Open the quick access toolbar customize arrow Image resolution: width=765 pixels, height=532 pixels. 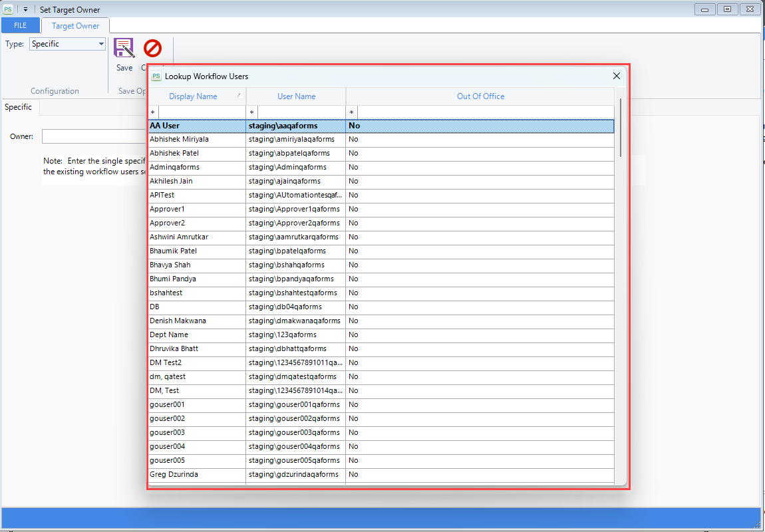(25, 10)
